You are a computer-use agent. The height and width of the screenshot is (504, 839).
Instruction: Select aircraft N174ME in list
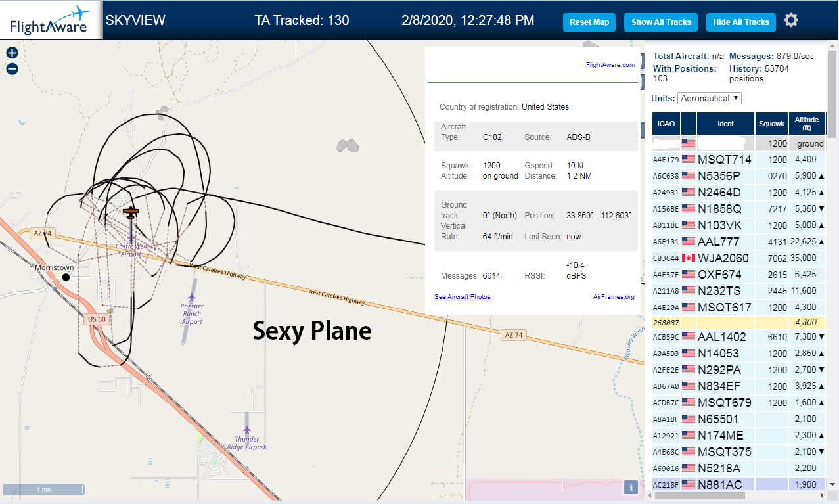(739, 435)
